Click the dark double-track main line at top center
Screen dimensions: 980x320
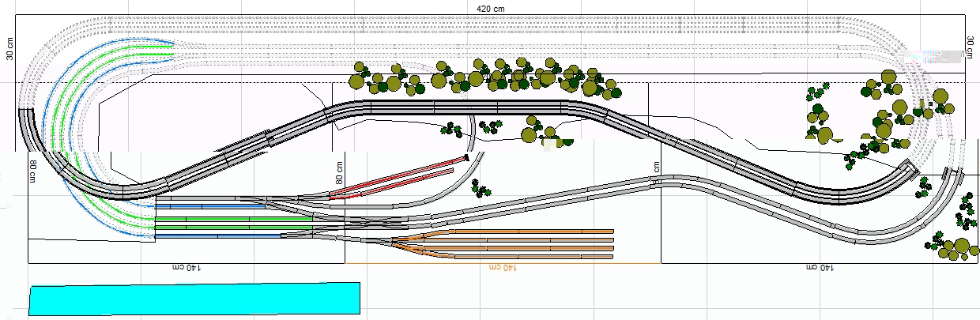[x=474, y=106]
